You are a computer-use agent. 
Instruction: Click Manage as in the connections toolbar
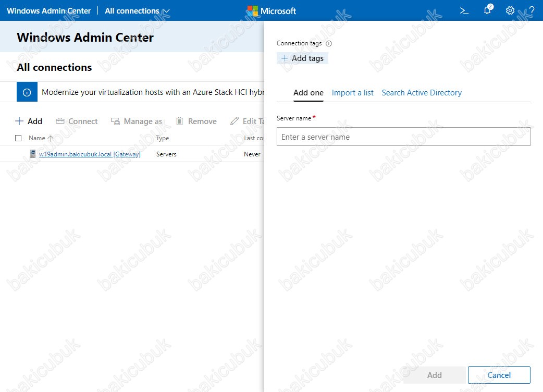(137, 121)
